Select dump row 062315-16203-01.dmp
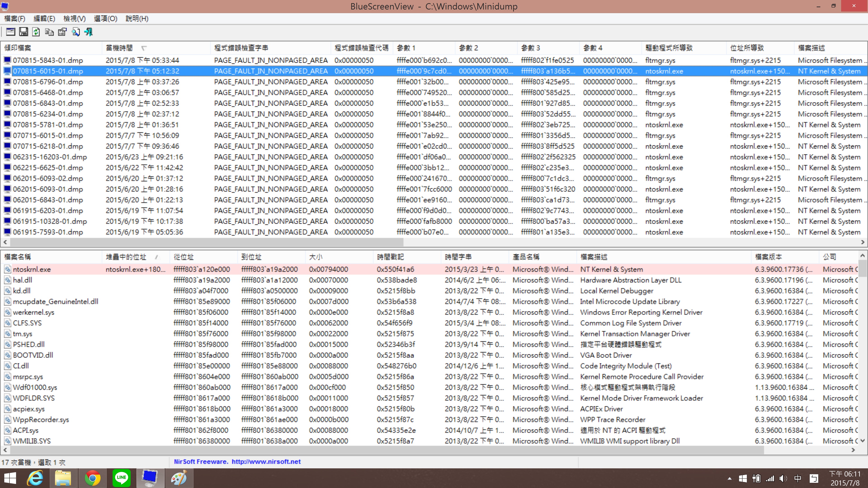Image resolution: width=868 pixels, height=488 pixels. click(434, 157)
